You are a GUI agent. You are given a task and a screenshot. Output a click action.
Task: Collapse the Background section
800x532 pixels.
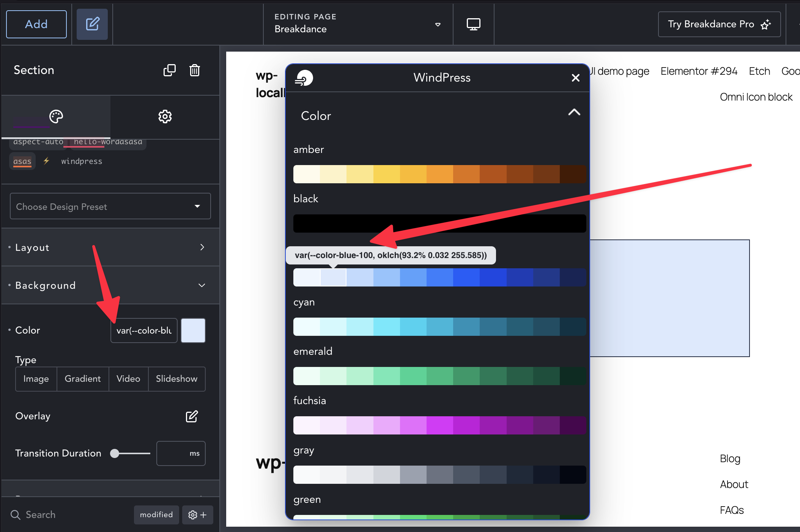tap(110, 285)
